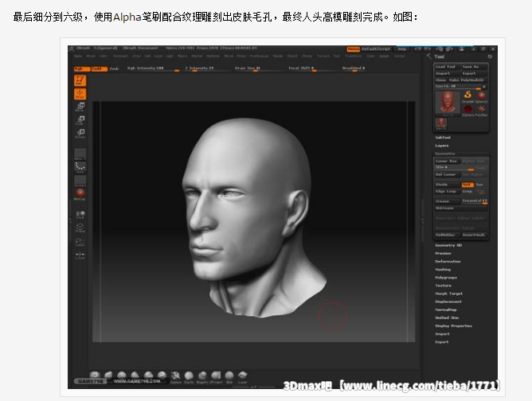Select the Magnify brush icon
Screen dimensions: 532x401
tap(202, 376)
